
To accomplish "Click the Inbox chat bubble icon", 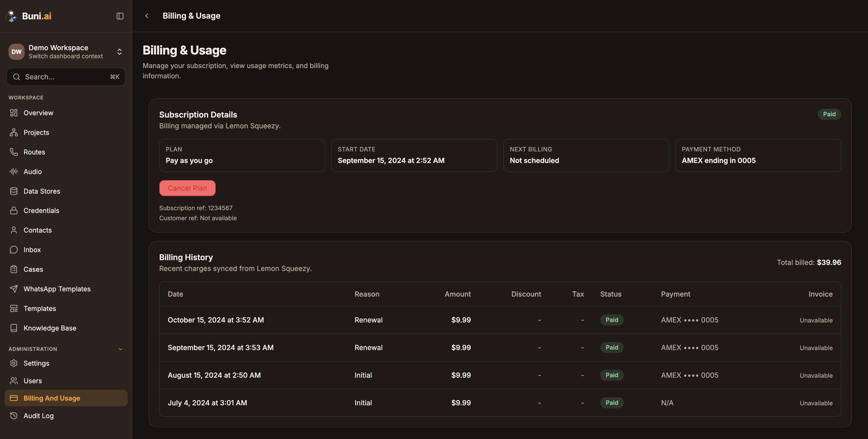I will click(14, 250).
